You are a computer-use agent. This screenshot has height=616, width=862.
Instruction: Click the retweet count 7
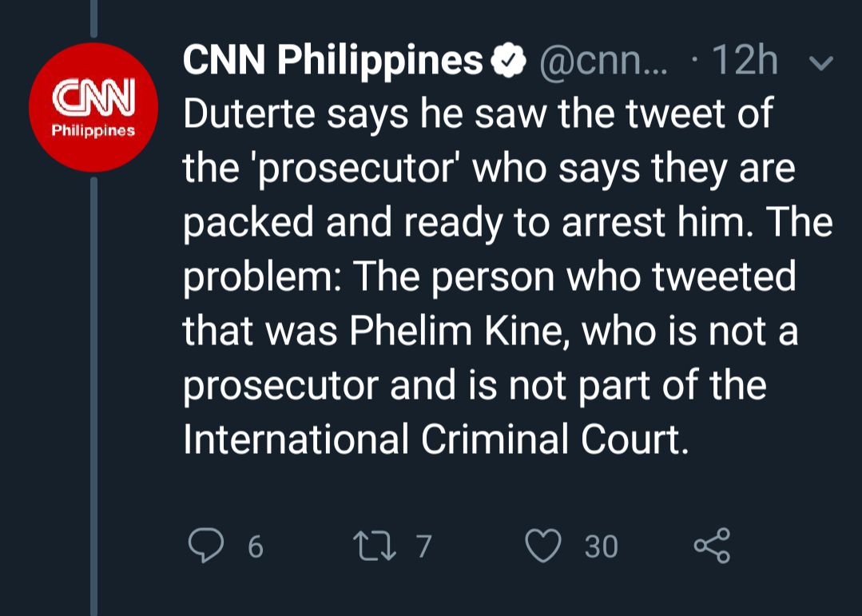[423, 546]
